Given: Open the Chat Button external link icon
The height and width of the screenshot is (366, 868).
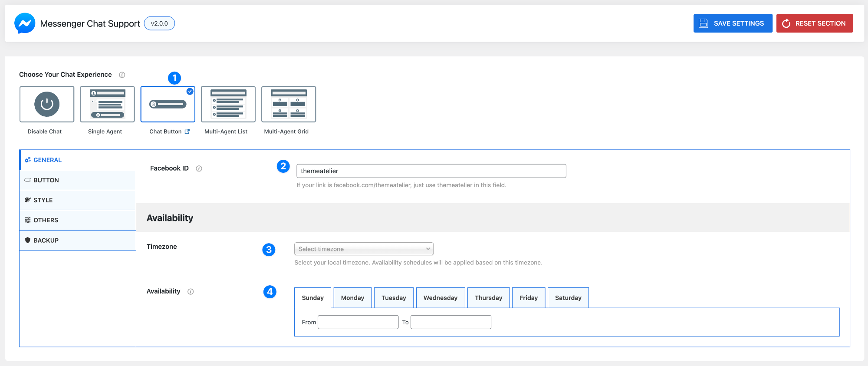Looking at the screenshot, I should click(x=187, y=132).
